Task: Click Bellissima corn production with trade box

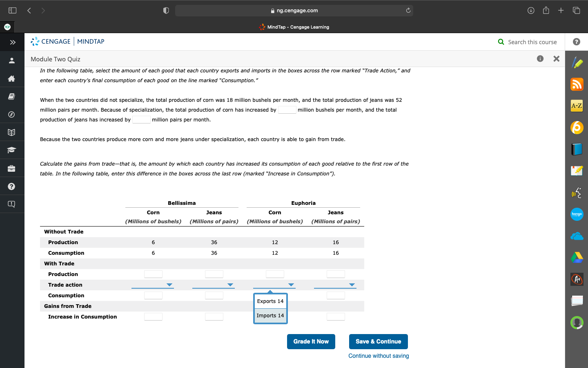Action: pos(153,274)
